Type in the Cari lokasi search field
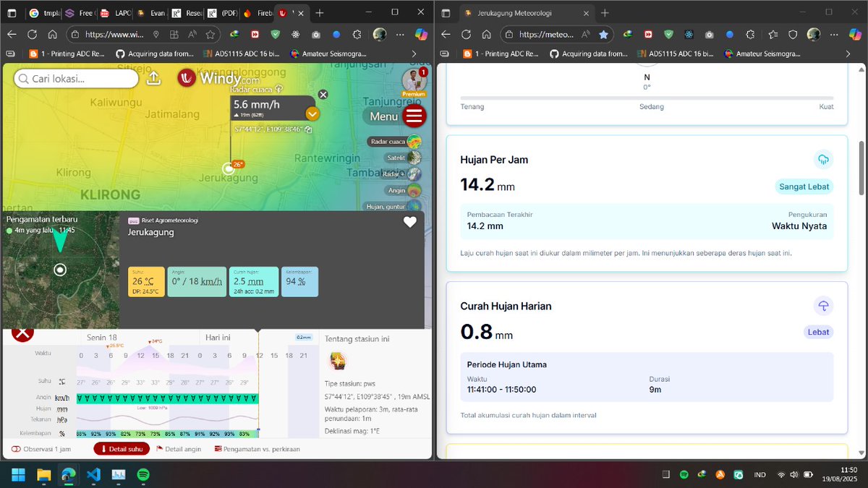868x488 pixels. tap(75, 79)
